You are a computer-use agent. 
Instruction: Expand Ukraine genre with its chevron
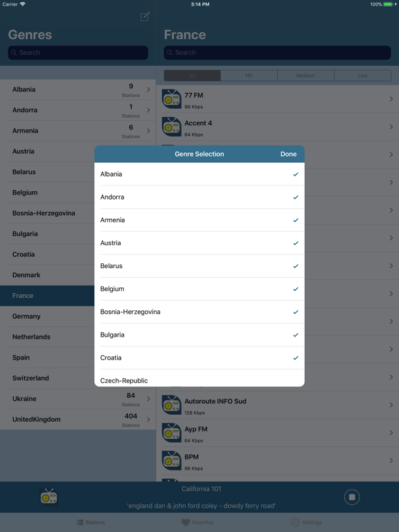point(148,399)
